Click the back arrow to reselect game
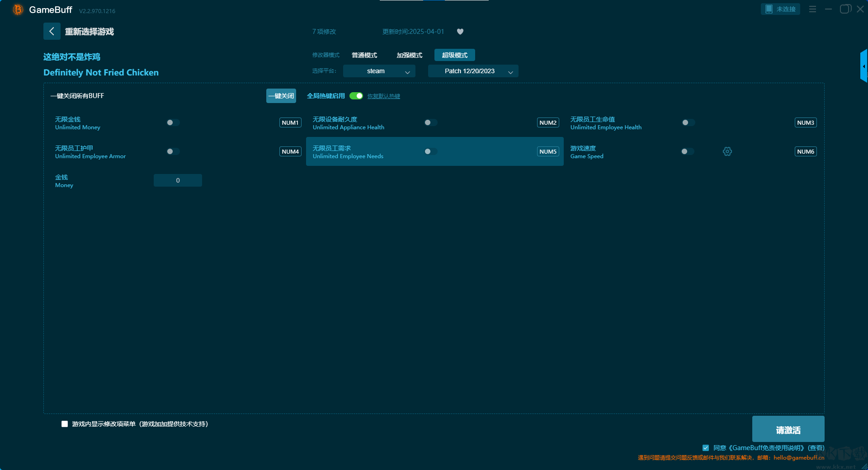Viewport: 868px width, 470px height. (52, 31)
